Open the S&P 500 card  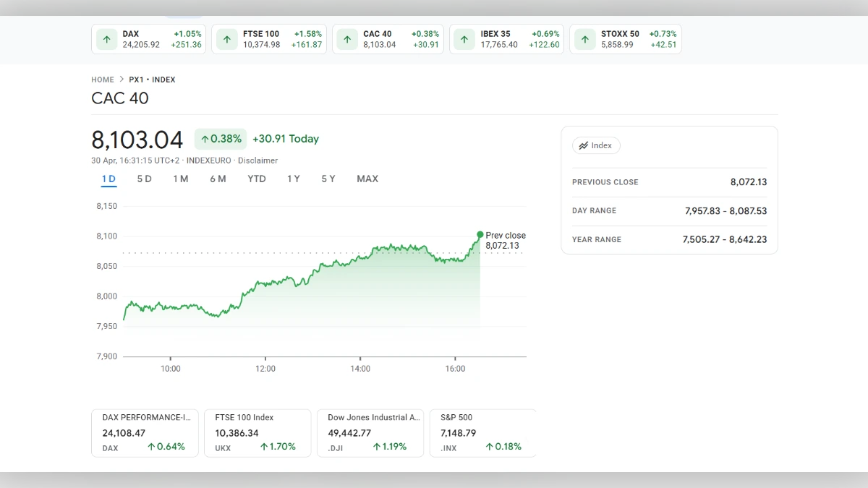point(482,432)
